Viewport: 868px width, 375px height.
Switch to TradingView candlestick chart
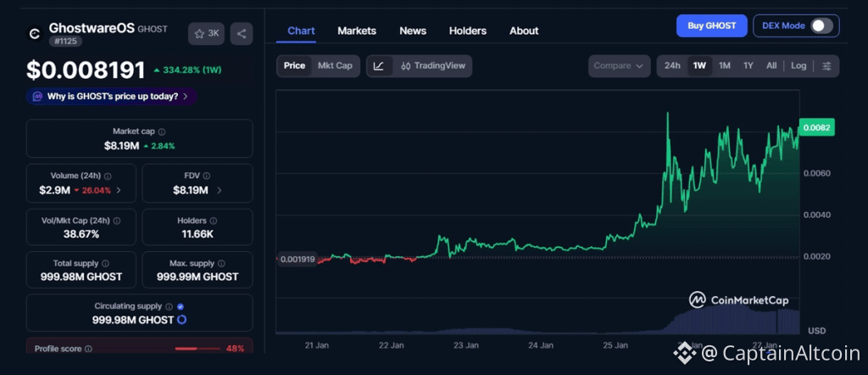click(x=433, y=66)
